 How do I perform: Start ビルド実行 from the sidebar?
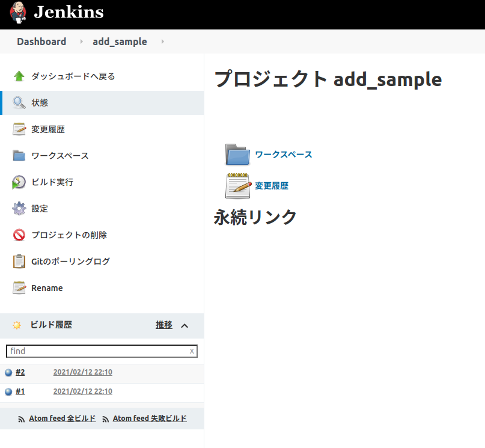coord(52,182)
